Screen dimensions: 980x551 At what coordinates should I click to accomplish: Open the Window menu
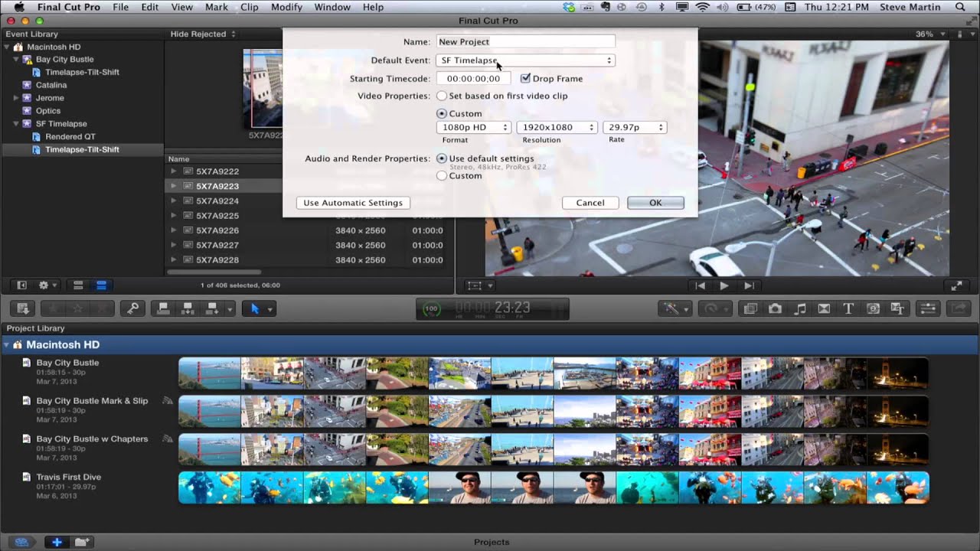tap(332, 7)
